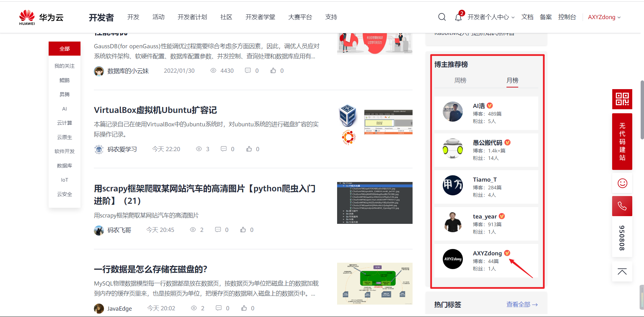The width and height of the screenshot is (644, 317).
Task: Click comment icon on JavaEdge article
Action: [219, 308]
